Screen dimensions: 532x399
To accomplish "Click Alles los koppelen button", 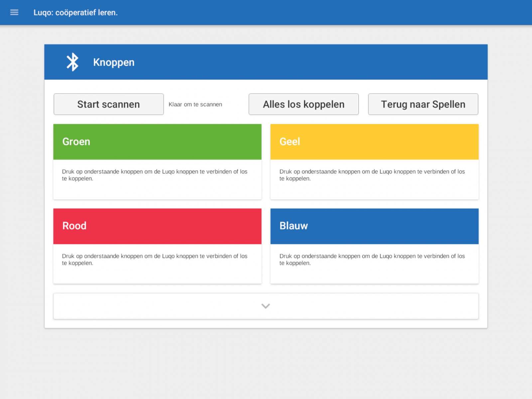I will point(303,104).
